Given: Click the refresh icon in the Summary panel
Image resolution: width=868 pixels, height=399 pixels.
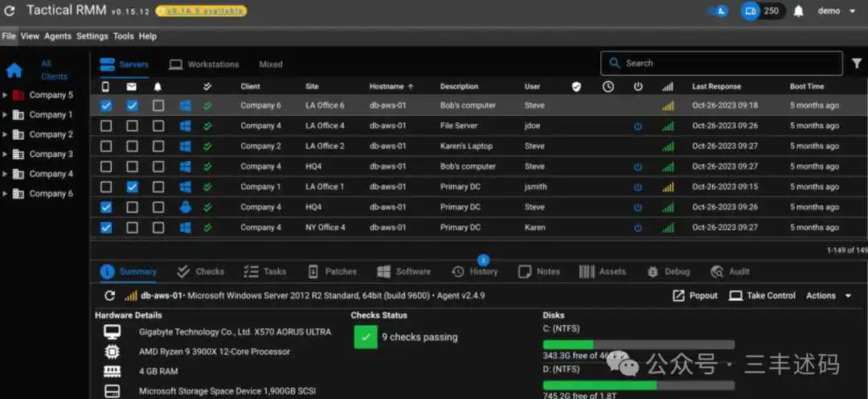Looking at the screenshot, I should pyautogui.click(x=109, y=296).
